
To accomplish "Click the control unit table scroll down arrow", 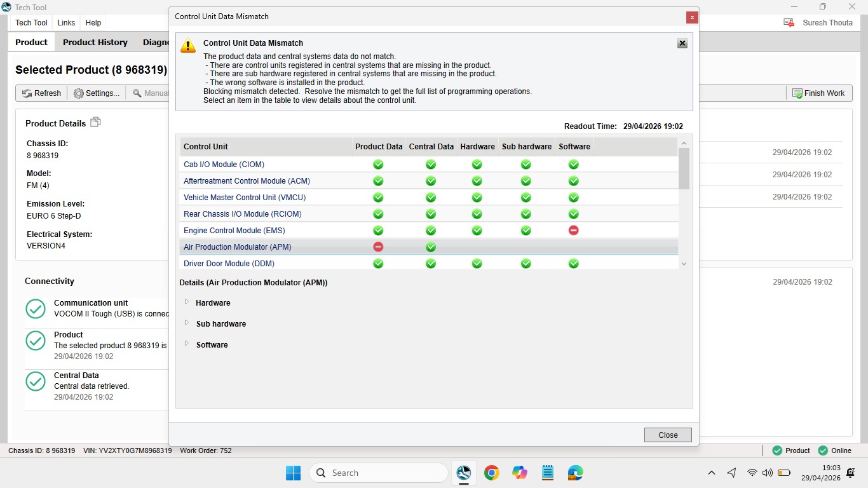I will 684,264.
